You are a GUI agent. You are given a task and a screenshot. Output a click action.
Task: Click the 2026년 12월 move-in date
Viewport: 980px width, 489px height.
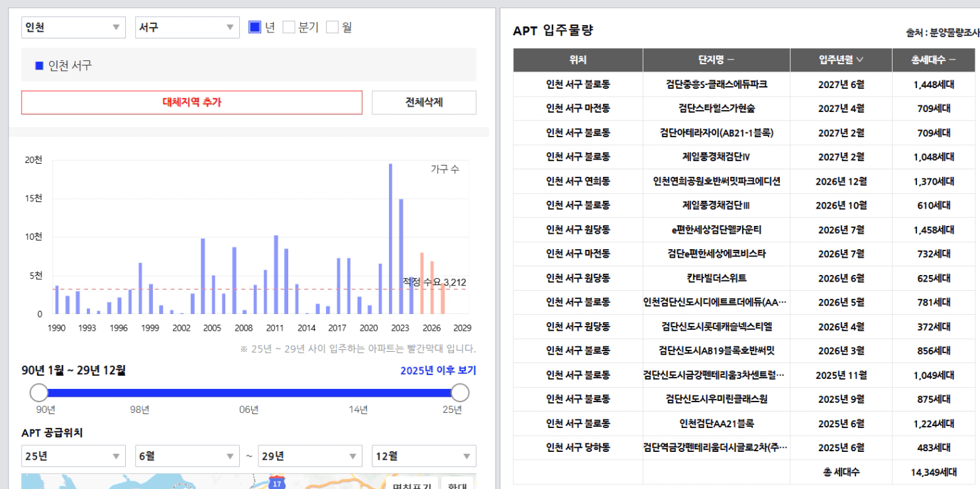click(x=841, y=181)
